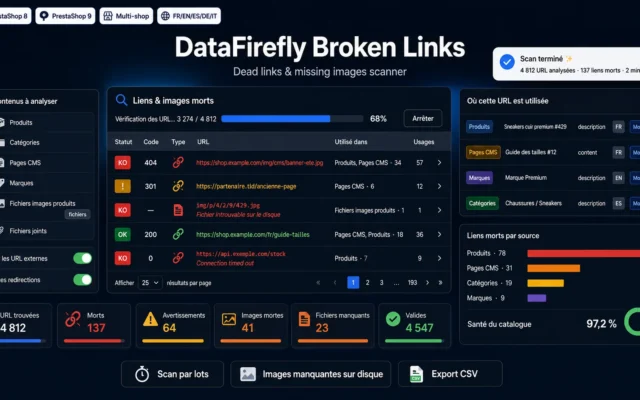Click the URL verification progress bar at 68%
640x400 pixels.
(292, 119)
